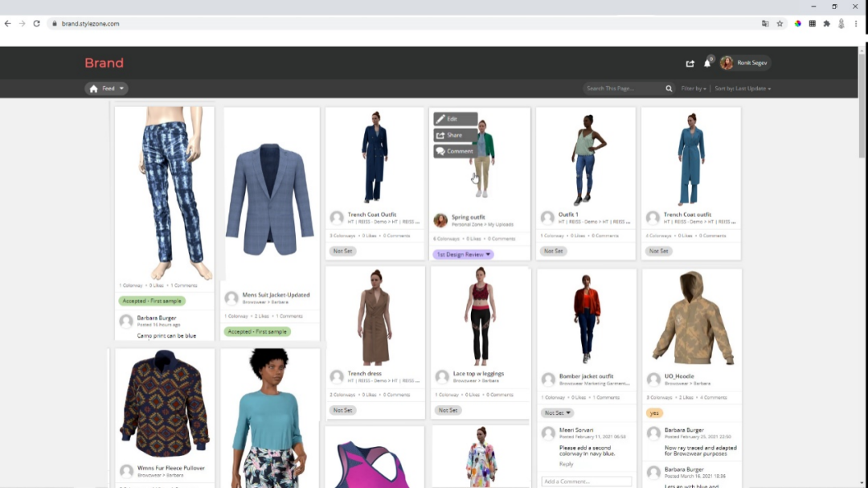Click the share/export icon in top header
The width and height of the screenshot is (868, 488).
pyautogui.click(x=690, y=64)
